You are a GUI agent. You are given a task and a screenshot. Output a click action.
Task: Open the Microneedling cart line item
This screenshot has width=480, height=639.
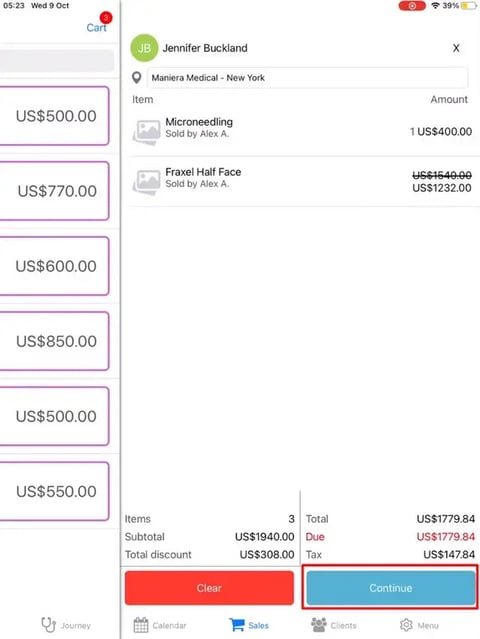pos(302,132)
